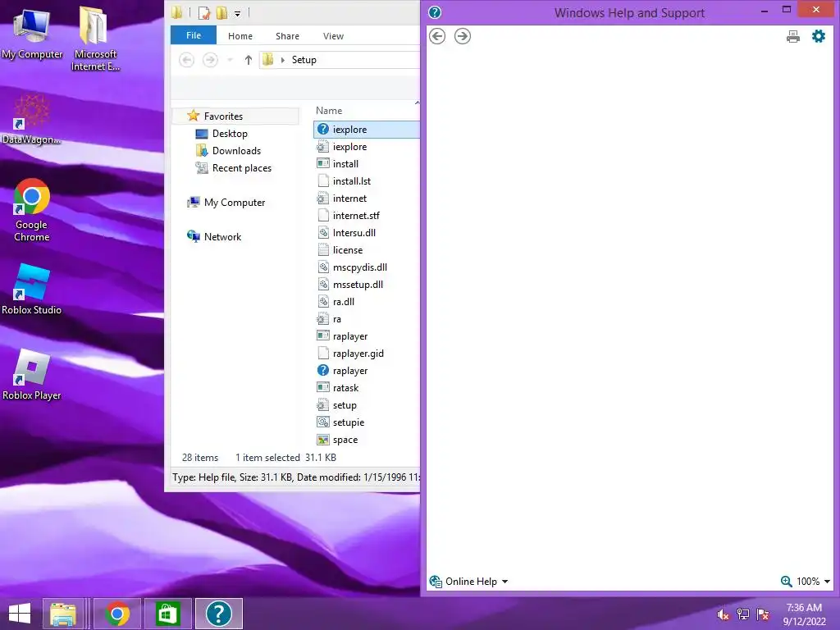
Task: Open Desktop in navigation pane
Action: click(230, 134)
